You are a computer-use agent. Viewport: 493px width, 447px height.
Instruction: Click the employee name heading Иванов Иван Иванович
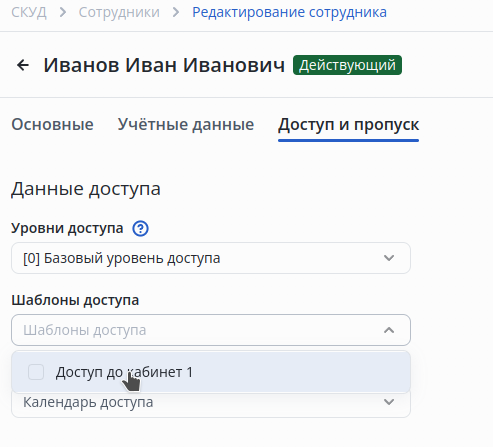164,65
